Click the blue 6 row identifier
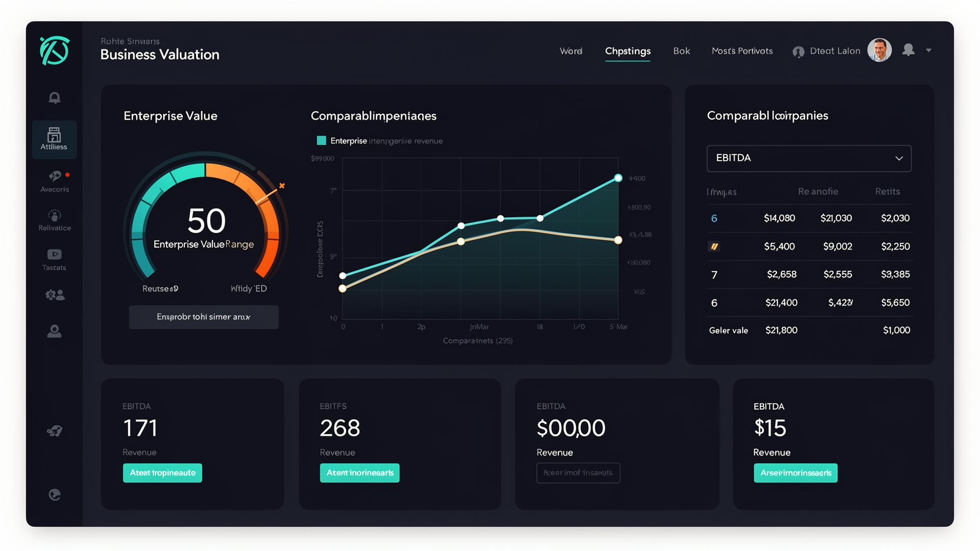The width and height of the screenshot is (980, 551). [714, 218]
